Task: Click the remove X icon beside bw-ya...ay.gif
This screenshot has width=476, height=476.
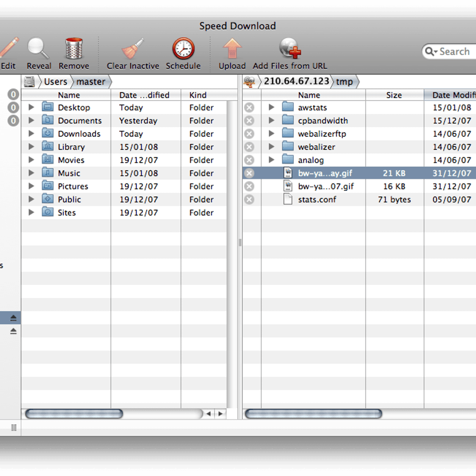Action: pyautogui.click(x=249, y=173)
